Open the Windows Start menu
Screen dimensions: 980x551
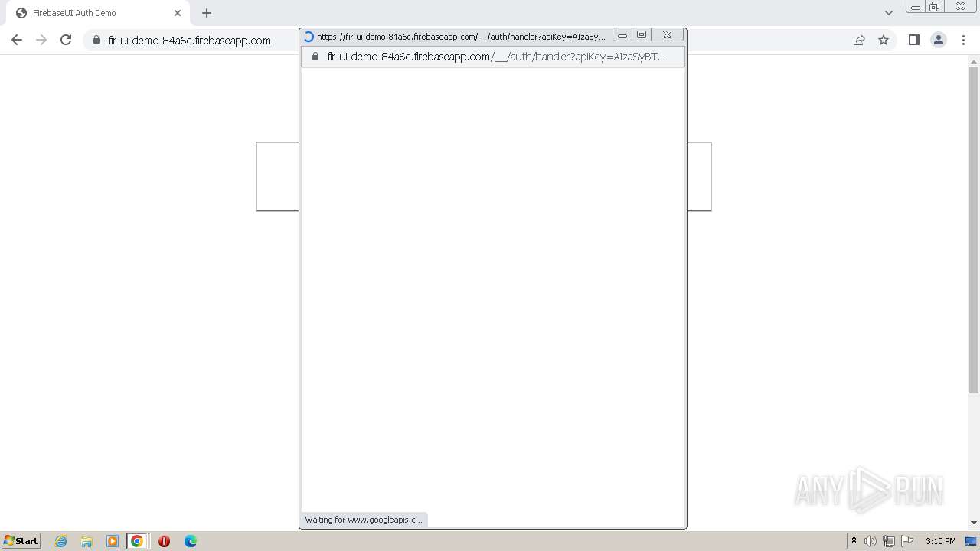tap(21, 541)
